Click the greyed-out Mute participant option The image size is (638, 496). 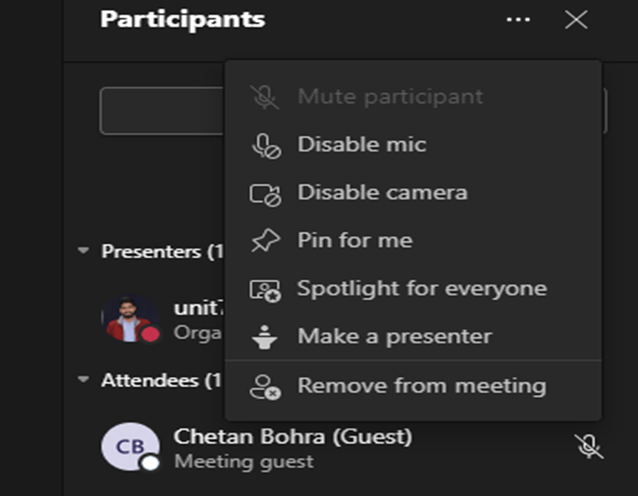pyautogui.click(x=413, y=97)
